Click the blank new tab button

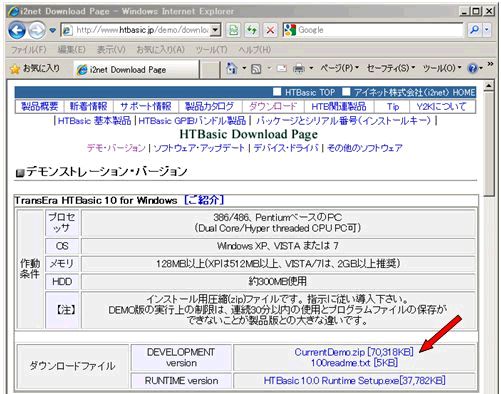pyautogui.click(x=210, y=70)
